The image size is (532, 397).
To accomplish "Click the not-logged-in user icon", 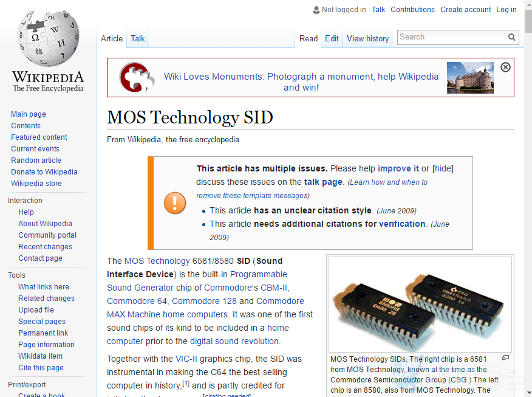I will (x=316, y=10).
